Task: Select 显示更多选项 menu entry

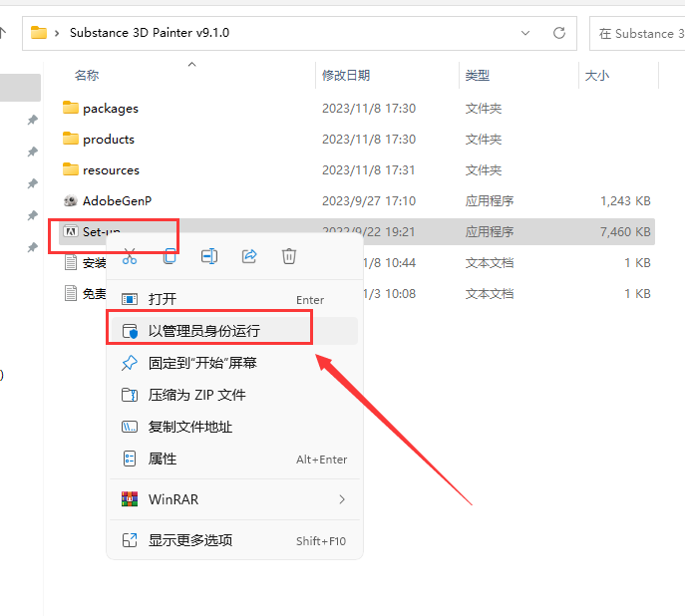Action: point(234,541)
